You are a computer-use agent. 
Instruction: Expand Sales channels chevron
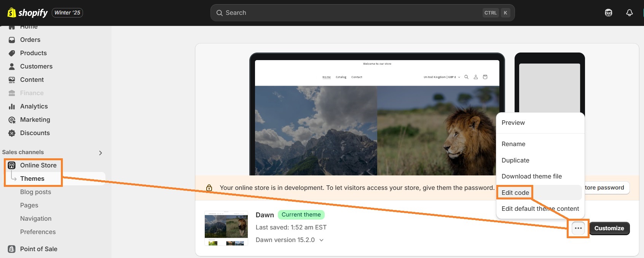click(100, 153)
